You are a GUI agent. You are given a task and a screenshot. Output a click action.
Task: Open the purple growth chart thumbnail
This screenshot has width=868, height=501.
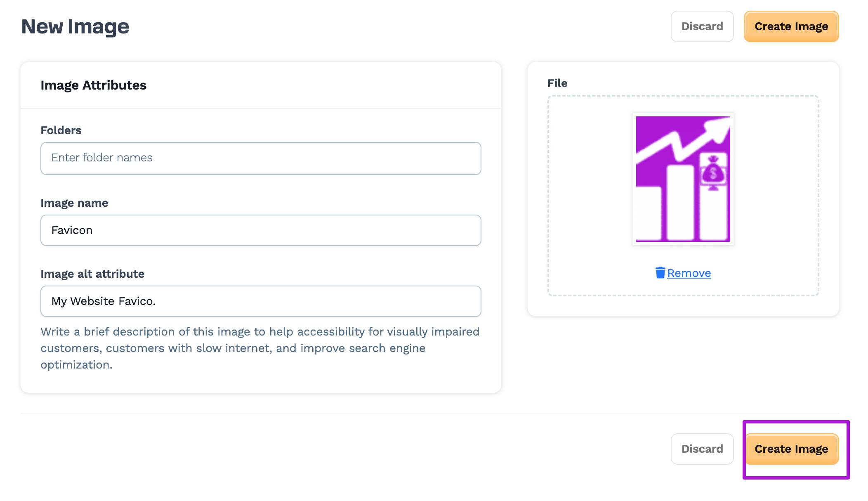[683, 178]
